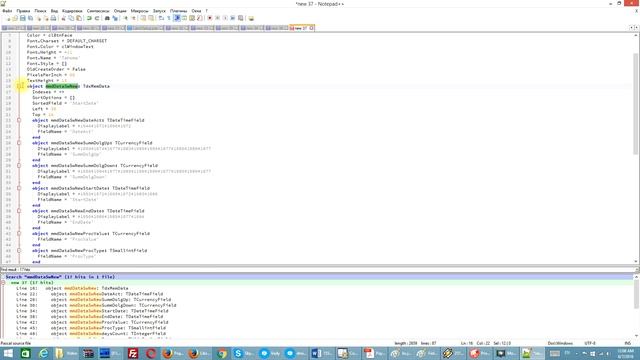The height and width of the screenshot is (360, 640).
Task: Open the Поиск menu
Action: click(x=40, y=11)
